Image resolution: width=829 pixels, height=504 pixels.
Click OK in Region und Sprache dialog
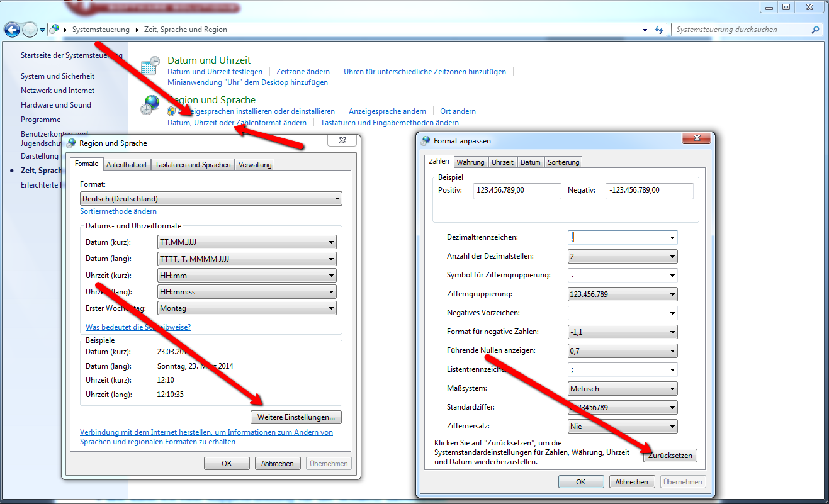point(227,463)
